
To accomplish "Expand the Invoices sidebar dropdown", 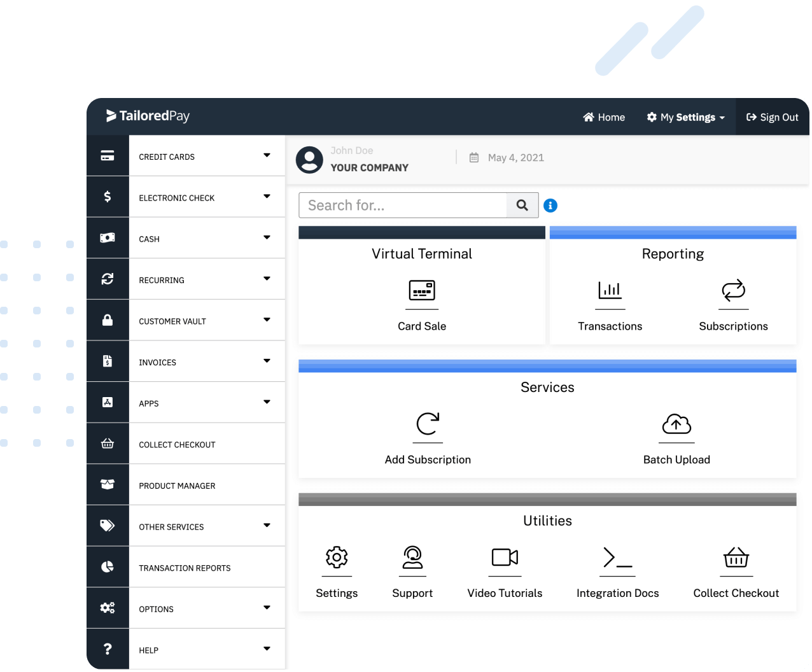I will 267,361.
